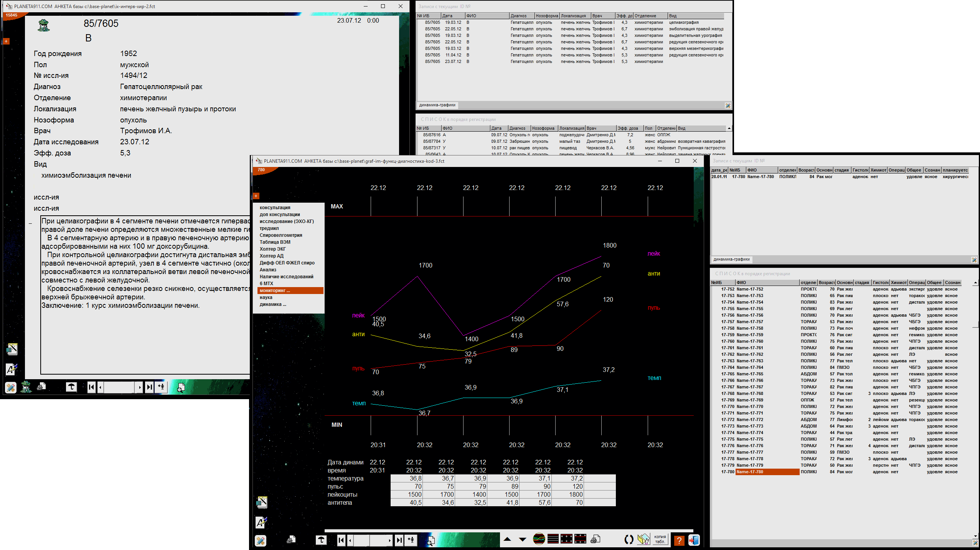Open 'динамика-графики' tab in top records panel
This screenshot has width=980, height=550.
(437, 105)
